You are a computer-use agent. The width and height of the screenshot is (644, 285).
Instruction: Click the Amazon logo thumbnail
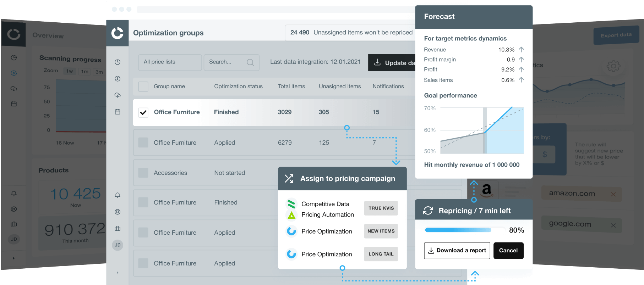click(x=486, y=191)
